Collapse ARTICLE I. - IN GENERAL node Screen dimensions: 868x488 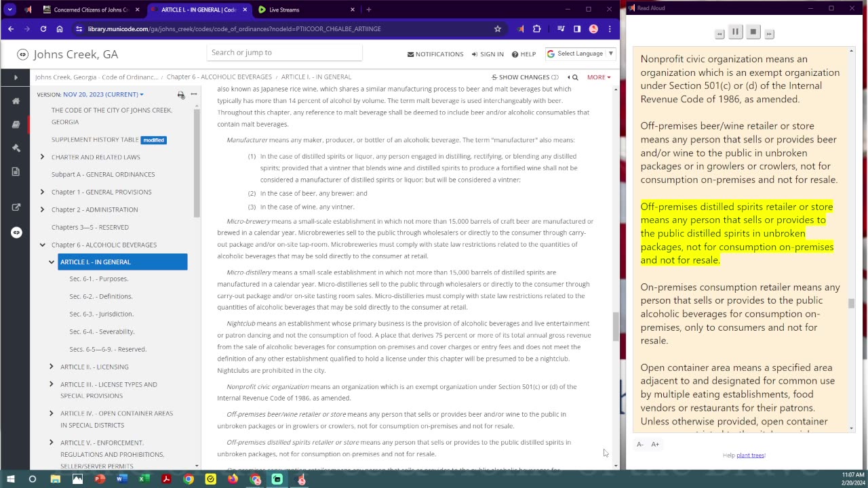[51, 262]
